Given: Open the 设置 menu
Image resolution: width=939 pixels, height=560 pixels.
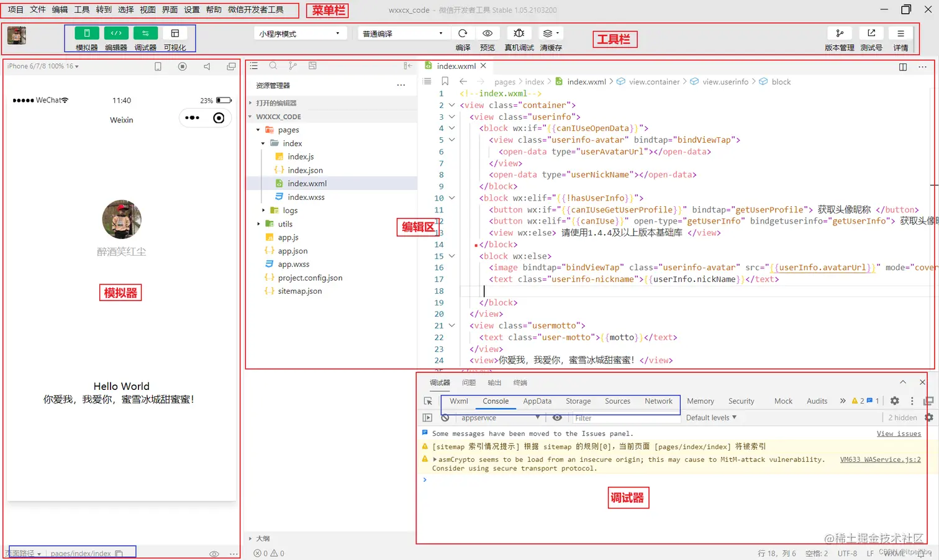Looking at the screenshot, I should (x=192, y=9).
